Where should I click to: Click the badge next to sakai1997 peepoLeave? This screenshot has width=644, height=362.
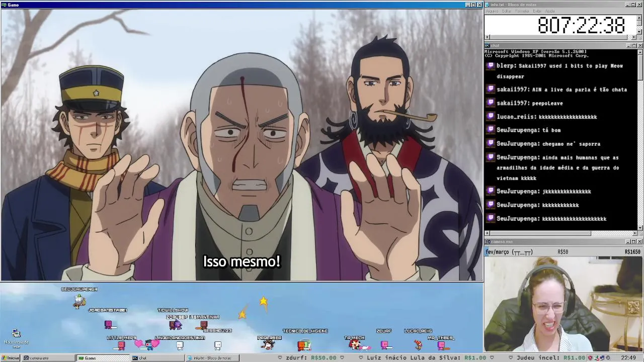tap(491, 103)
